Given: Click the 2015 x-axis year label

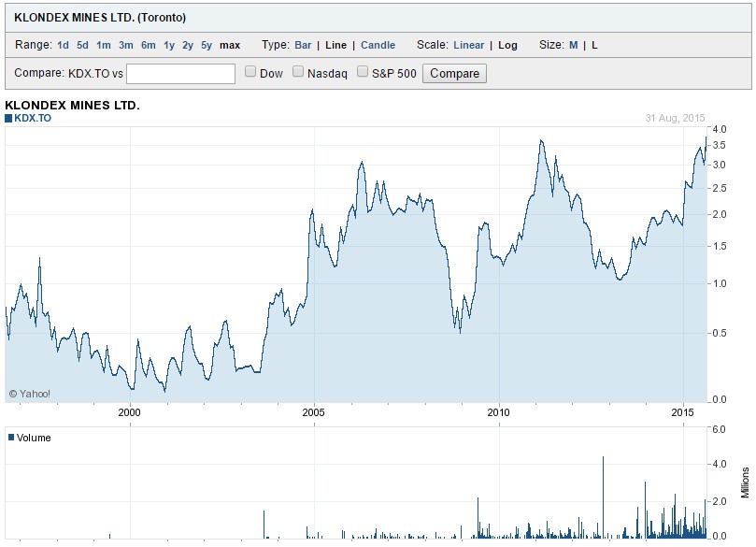Looking at the screenshot, I should coord(682,412).
